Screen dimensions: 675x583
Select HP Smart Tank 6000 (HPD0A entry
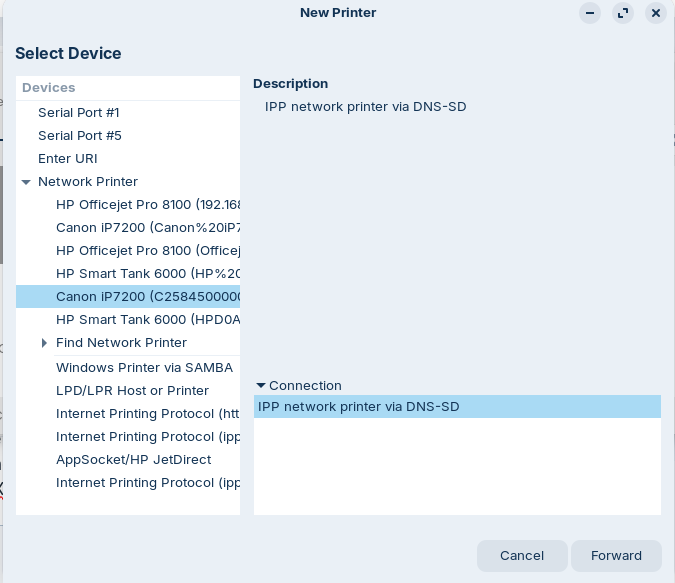pyautogui.click(x=148, y=320)
